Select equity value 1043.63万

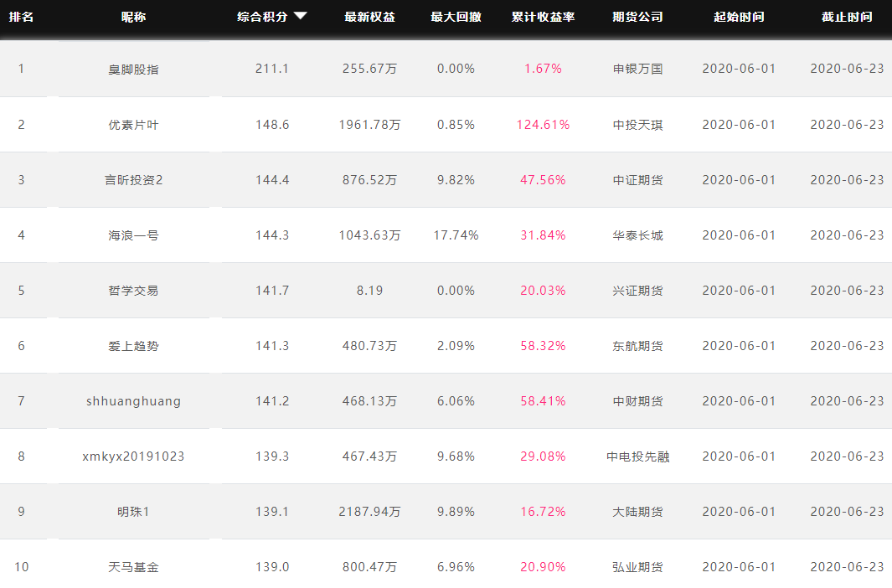pos(369,235)
